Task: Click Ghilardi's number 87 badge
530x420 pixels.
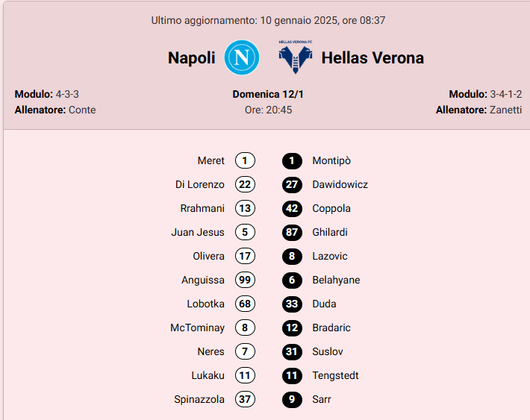Action: coord(293,232)
